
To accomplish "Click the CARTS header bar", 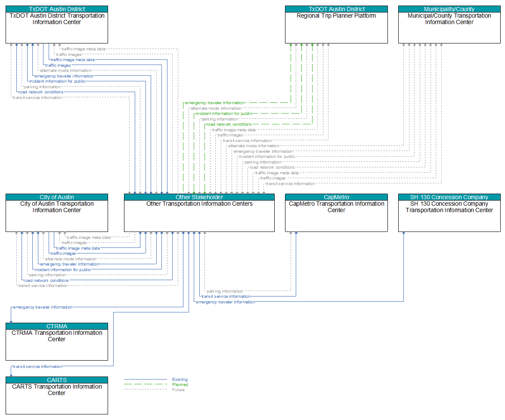I will pos(57,380).
